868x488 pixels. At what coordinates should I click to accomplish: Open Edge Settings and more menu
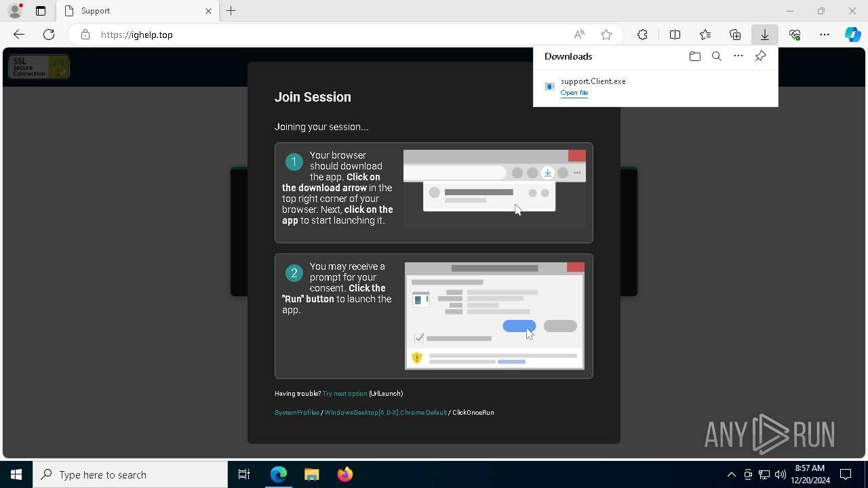[825, 35]
